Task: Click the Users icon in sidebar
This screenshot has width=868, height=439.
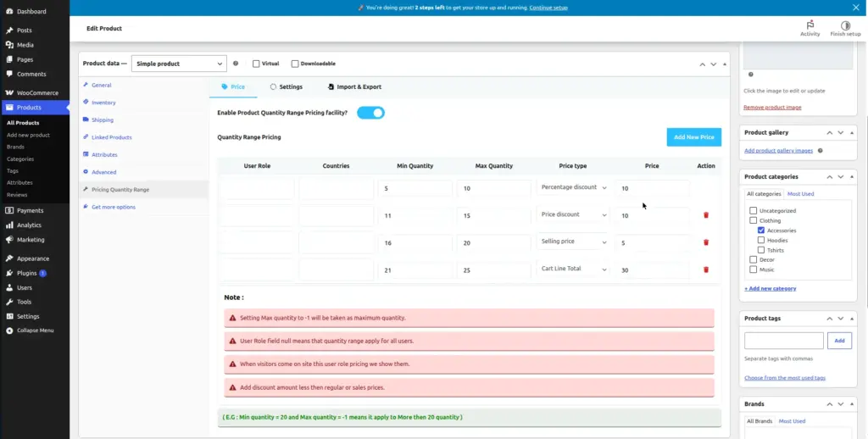Action: (x=9, y=287)
